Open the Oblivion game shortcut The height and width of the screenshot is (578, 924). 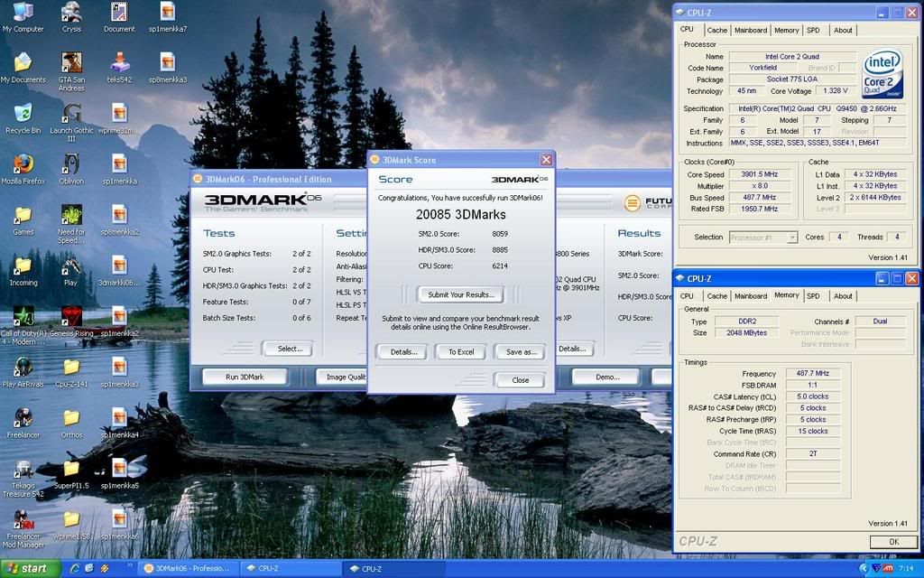coord(71,165)
